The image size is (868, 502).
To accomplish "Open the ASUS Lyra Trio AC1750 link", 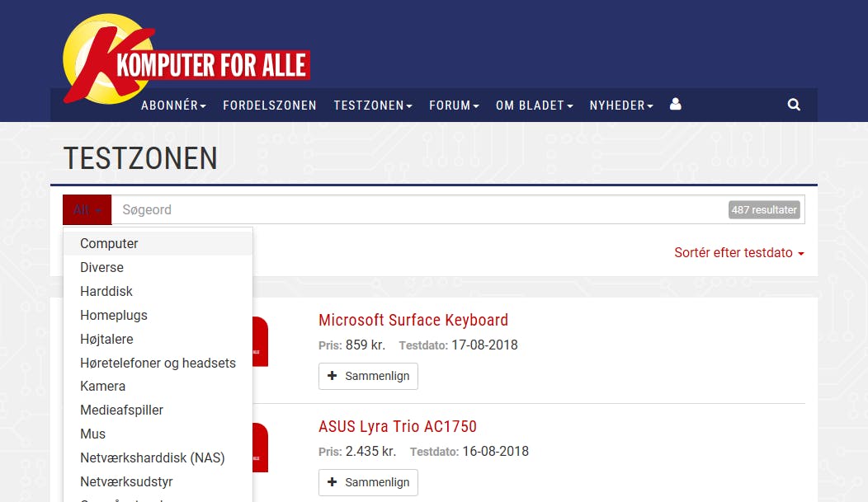I will click(x=398, y=426).
